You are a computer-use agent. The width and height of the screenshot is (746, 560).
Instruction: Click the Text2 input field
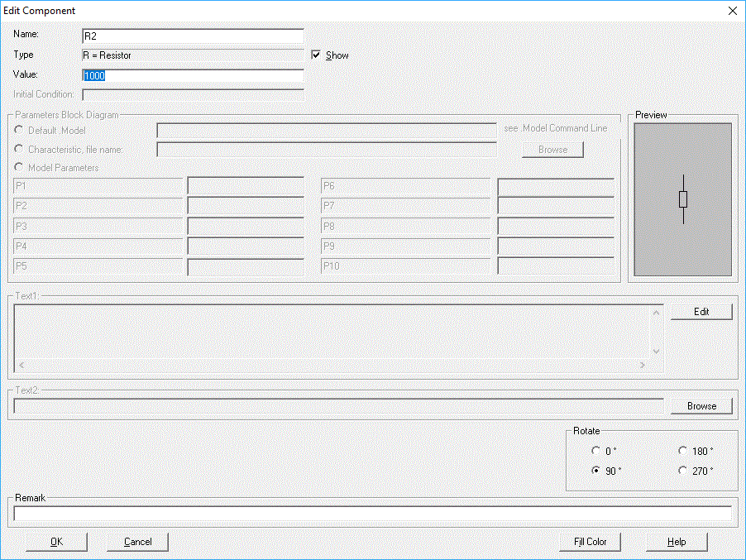[x=339, y=406]
